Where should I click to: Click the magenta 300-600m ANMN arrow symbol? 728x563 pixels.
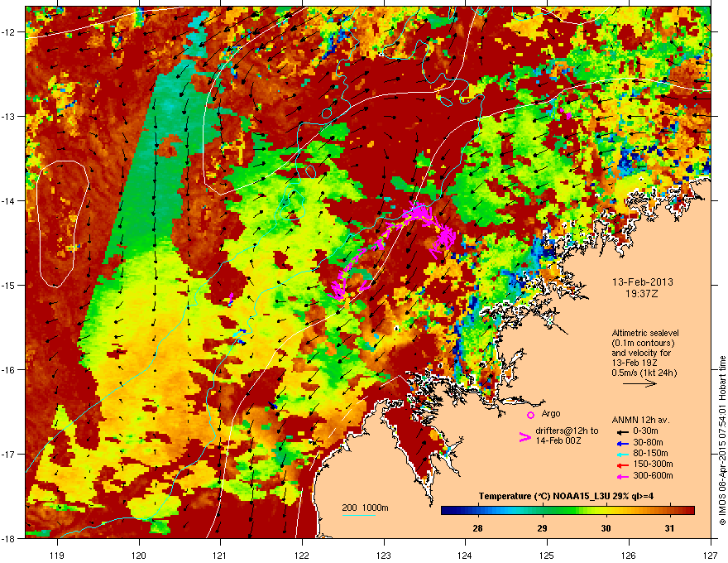621,476
